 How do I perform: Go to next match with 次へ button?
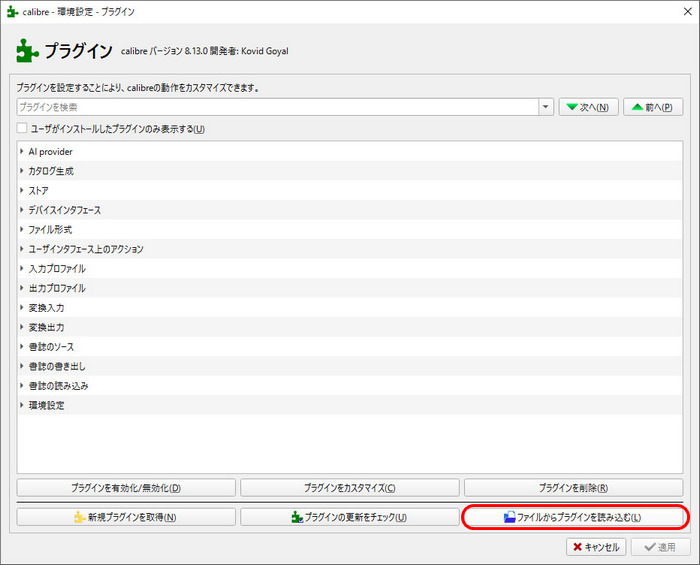coord(588,107)
